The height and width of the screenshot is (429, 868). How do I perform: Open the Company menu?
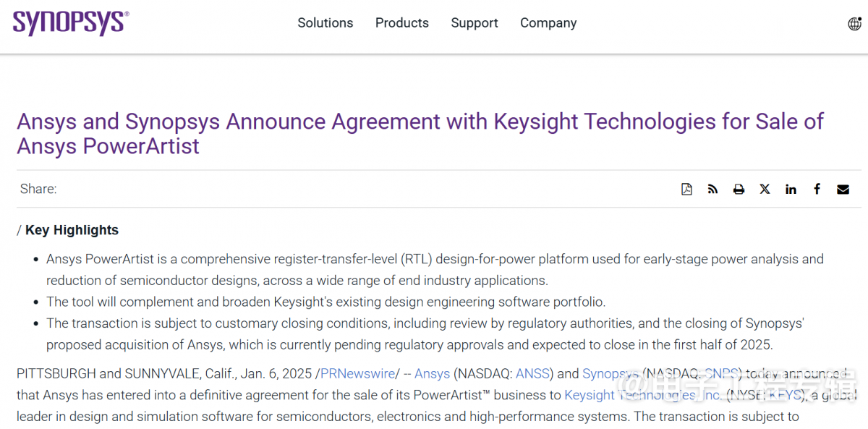pos(548,23)
